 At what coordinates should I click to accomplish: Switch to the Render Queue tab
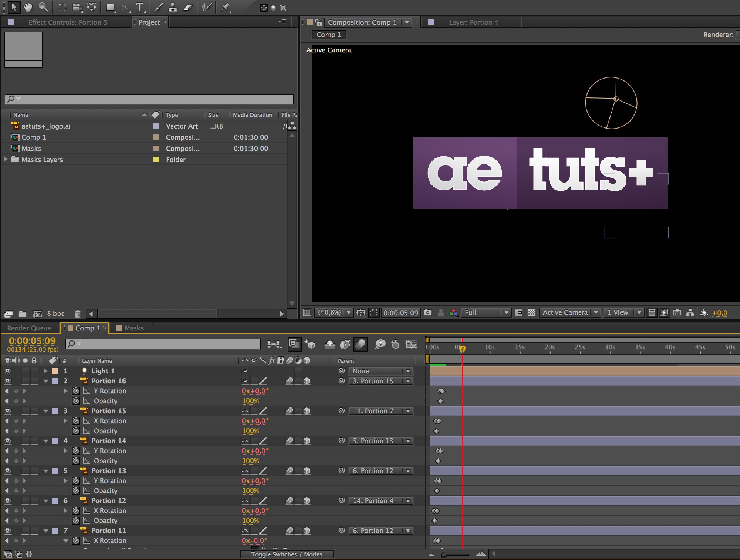tap(29, 328)
